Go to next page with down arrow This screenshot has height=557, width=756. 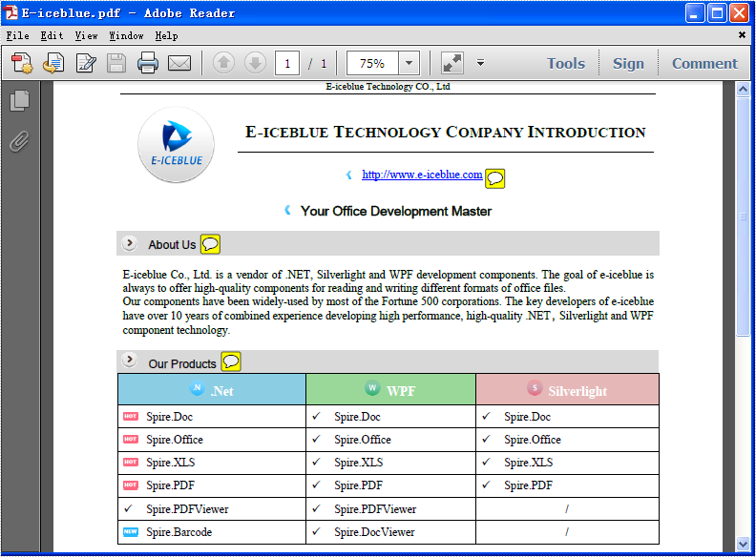click(255, 63)
